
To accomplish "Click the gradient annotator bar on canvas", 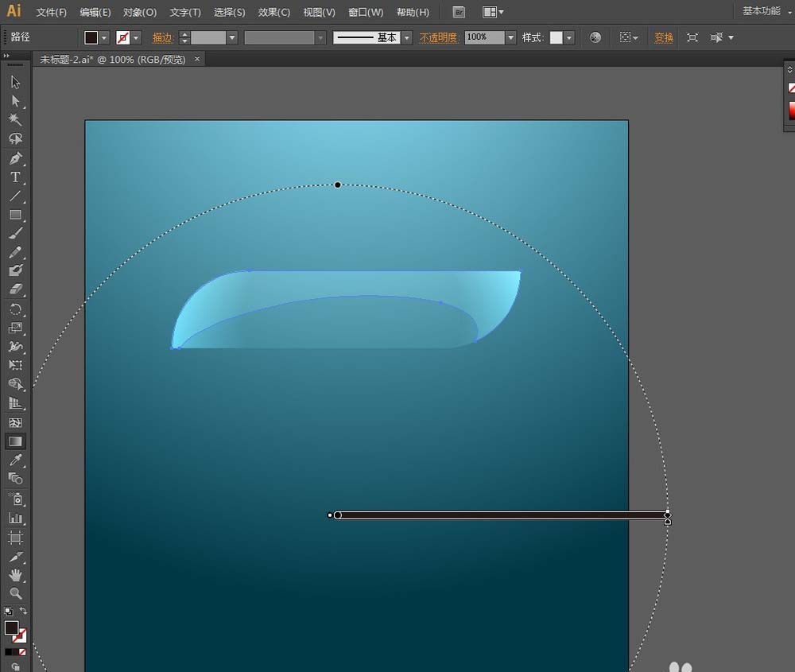I will pos(502,515).
